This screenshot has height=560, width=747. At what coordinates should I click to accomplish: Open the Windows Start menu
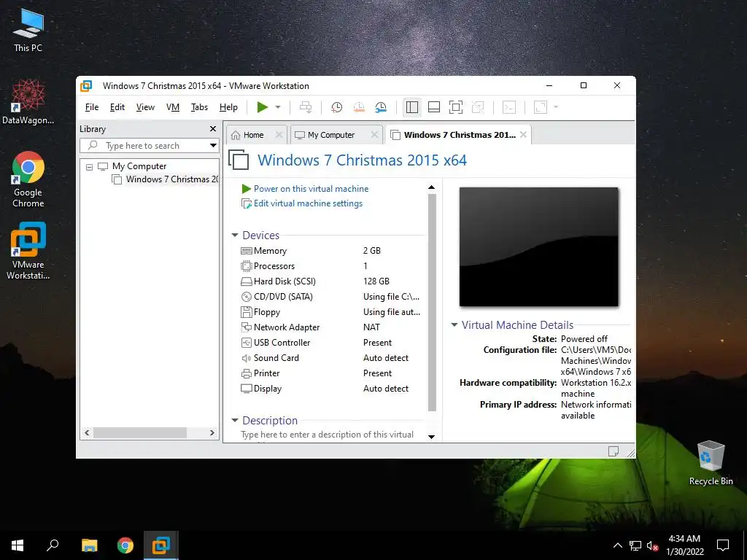18,545
